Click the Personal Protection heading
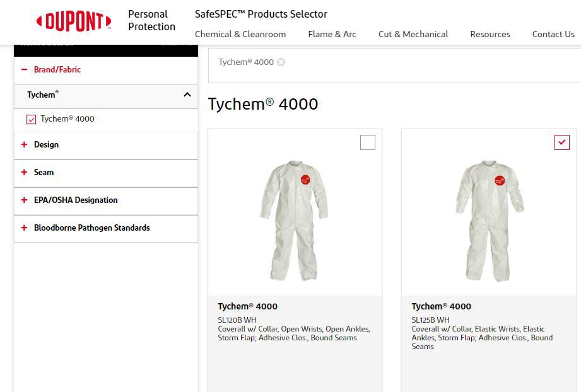 coord(151,20)
